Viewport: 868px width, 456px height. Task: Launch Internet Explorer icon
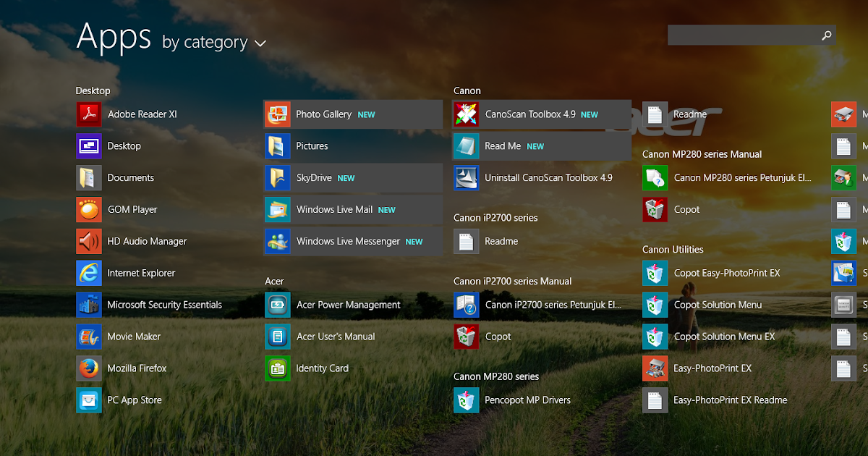click(x=89, y=274)
